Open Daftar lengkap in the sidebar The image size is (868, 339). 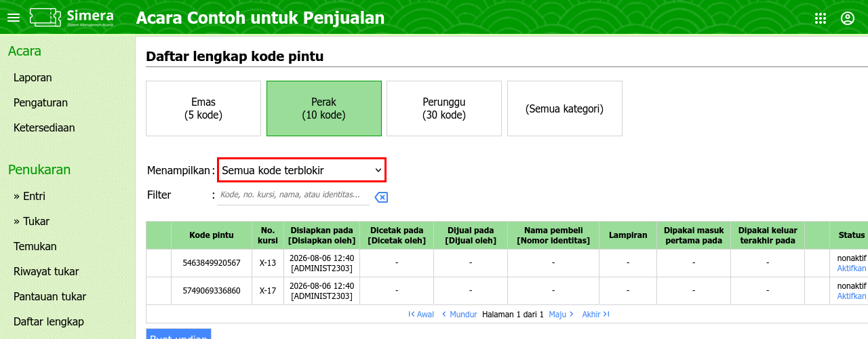48,321
